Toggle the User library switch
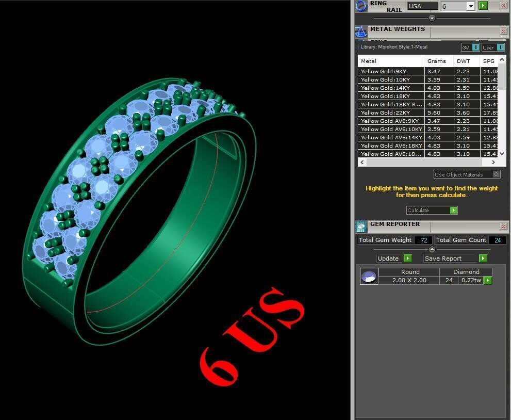Viewport: 511px width, 420px height. (x=501, y=47)
